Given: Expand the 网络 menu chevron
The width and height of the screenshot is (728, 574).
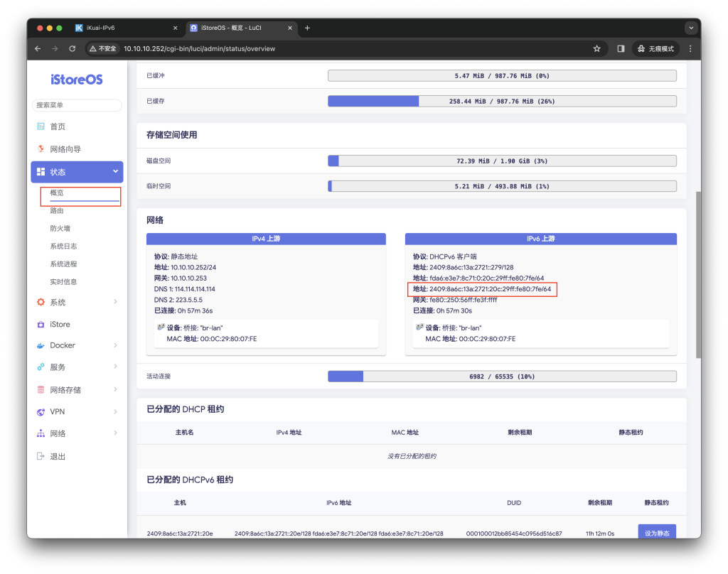Looking at the screenshot, I should (x=116, y=433).
